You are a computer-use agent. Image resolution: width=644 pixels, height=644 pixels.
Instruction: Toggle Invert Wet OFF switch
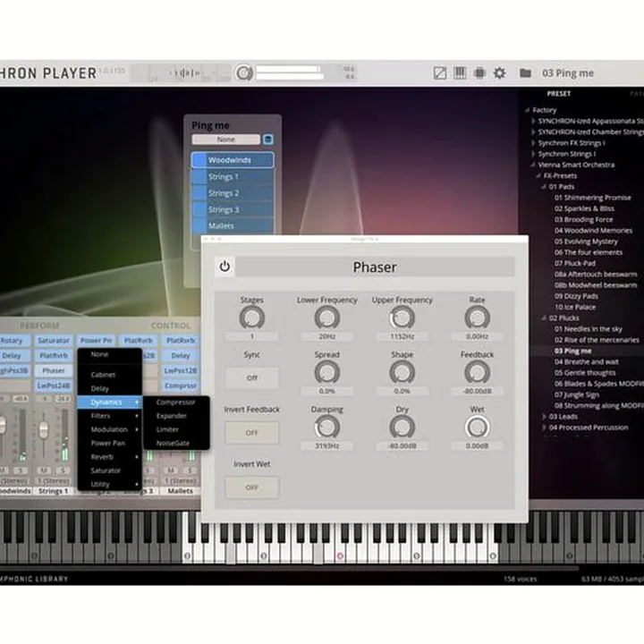pos(251,487)
